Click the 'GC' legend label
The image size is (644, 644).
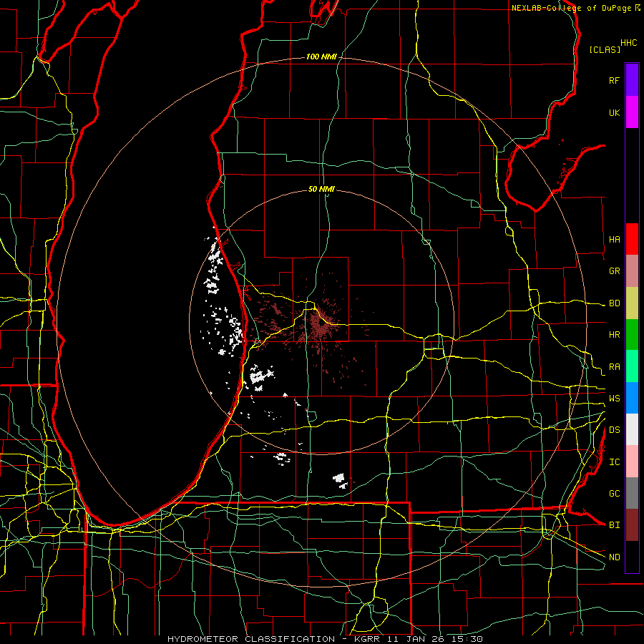615,493
